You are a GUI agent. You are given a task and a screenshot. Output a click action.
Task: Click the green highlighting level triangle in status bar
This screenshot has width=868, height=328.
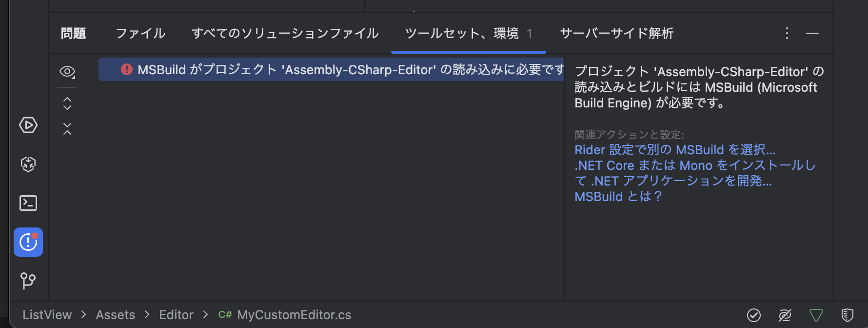[815, 315]
